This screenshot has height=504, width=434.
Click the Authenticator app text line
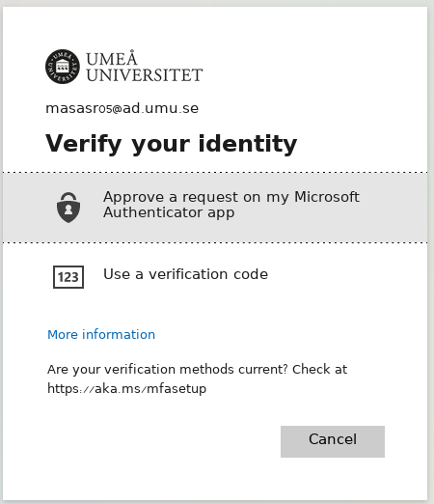point(169,212)
